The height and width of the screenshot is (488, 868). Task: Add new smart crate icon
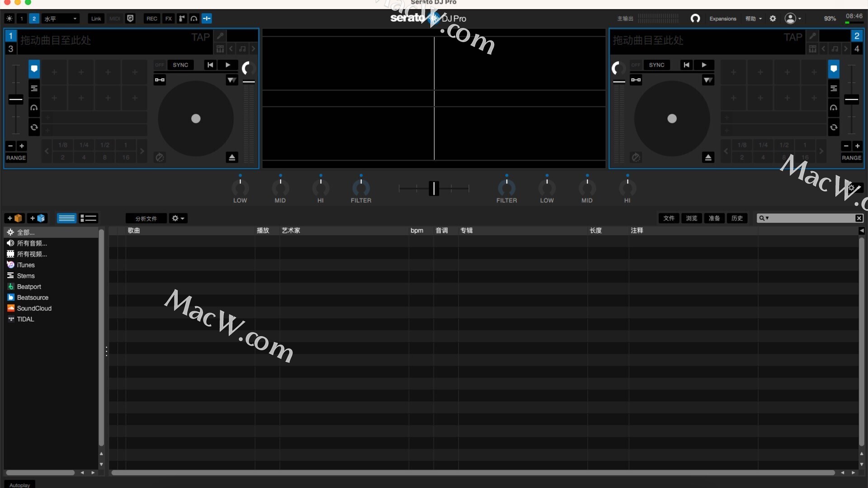coord(37,218)
